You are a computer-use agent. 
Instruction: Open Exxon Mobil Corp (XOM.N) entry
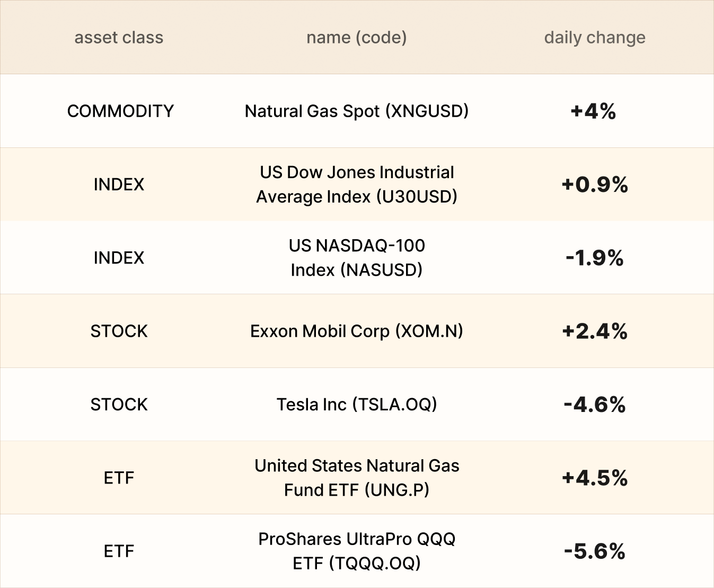tap(356, 331)
